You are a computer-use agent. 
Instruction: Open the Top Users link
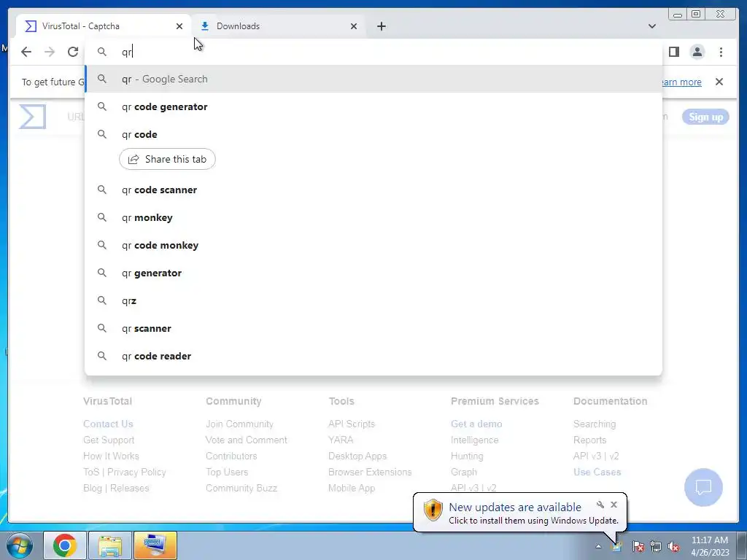[227, 472]
